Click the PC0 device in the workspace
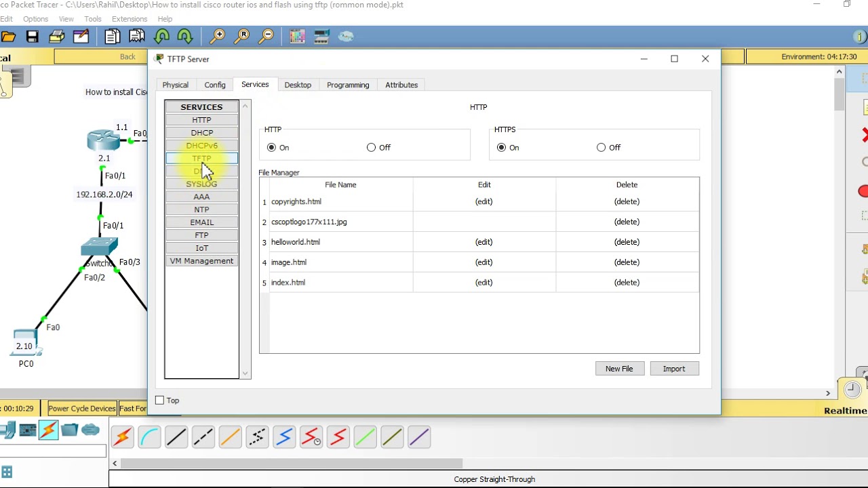 [x=26, y=343]
